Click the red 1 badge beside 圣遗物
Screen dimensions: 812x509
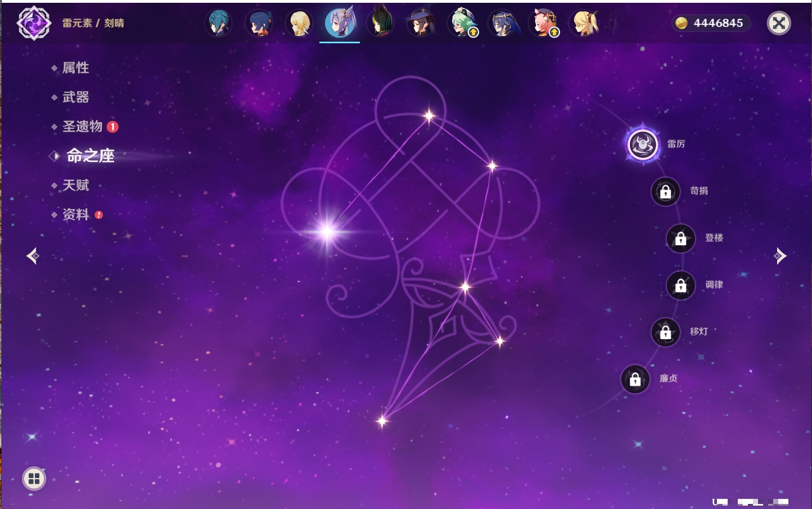[112, 127]
